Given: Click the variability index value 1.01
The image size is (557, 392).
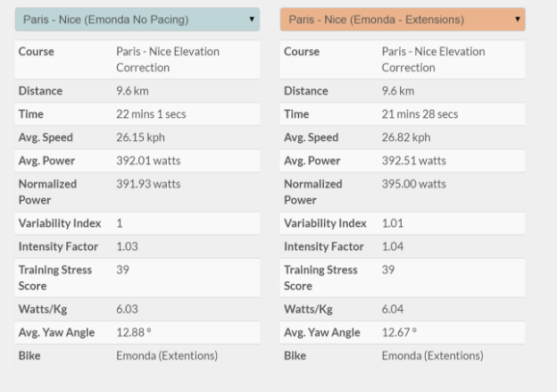Looking at the screenshot, I should (x=393, y=223).
